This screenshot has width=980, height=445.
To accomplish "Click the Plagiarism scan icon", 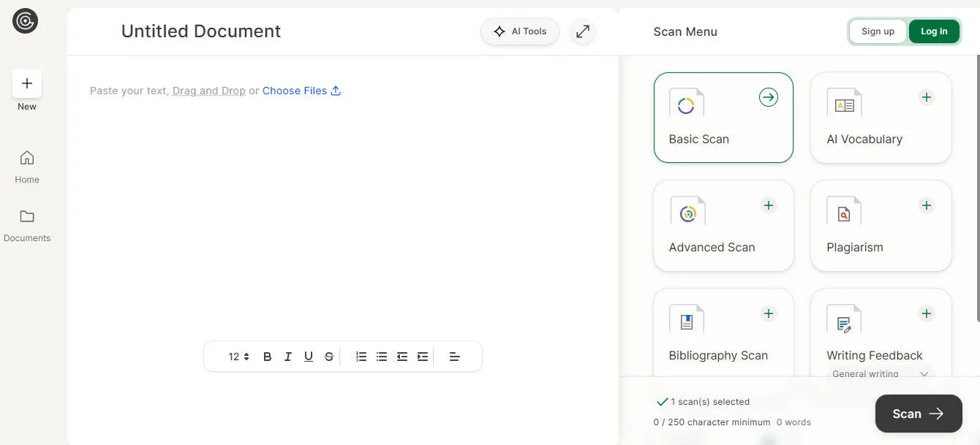I will (x=843, y=212).
